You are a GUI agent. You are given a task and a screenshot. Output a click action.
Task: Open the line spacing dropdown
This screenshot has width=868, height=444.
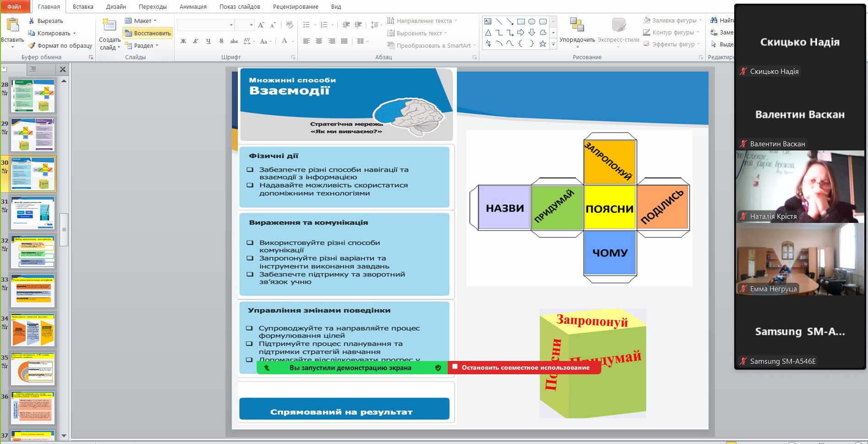click(377, 25)
